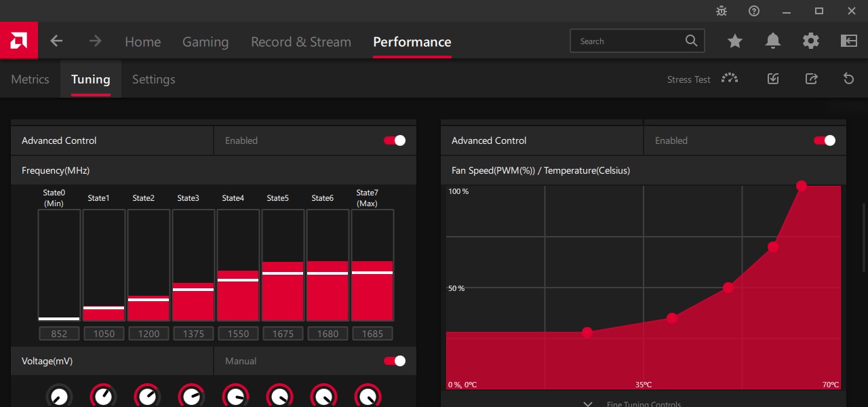Click State4 frequency value 1550
The width and height of the screenshot is (868, 407).
(238, 334)
